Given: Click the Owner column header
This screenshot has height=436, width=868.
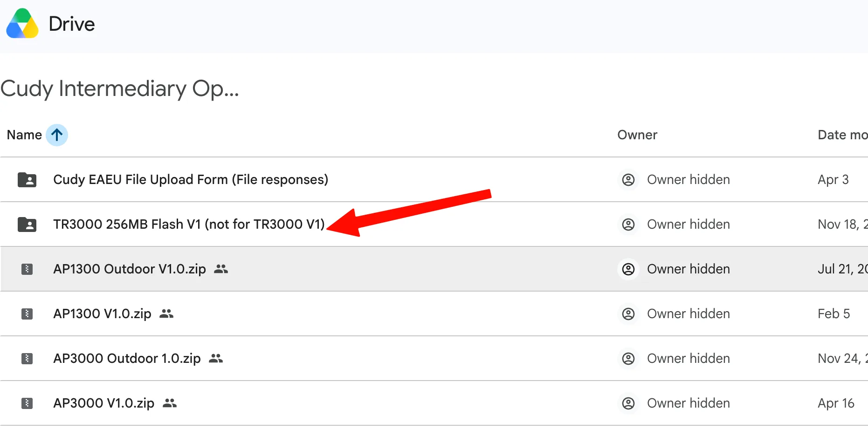Looking at the screenshot, I should [x=637, y=135].
